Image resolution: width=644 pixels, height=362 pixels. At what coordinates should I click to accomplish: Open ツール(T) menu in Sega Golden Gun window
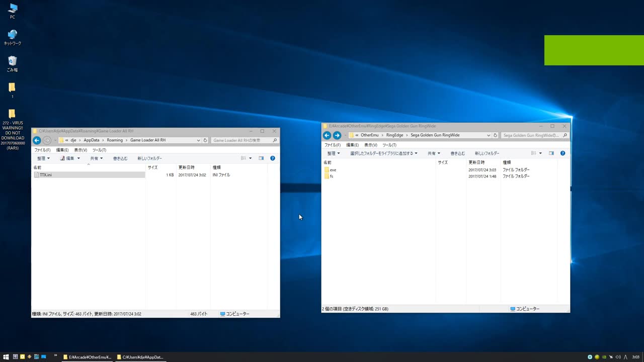(x=389, y=145)
